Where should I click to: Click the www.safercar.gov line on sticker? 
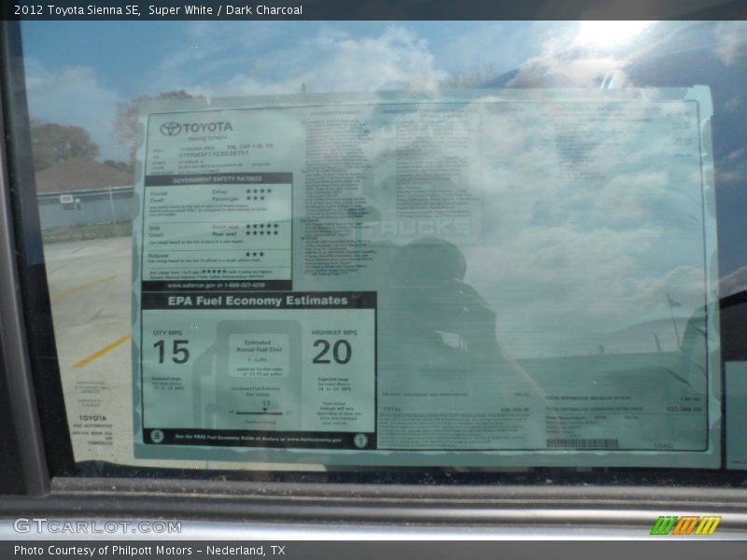point(217,286)
